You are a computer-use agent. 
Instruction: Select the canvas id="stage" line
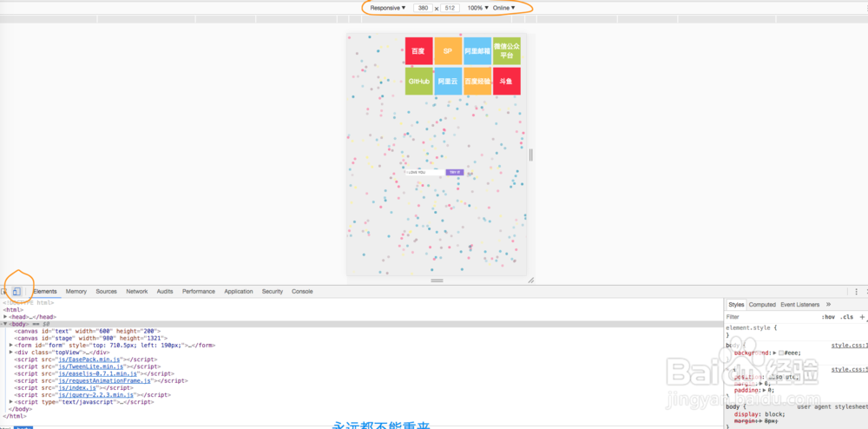[91, 338]
